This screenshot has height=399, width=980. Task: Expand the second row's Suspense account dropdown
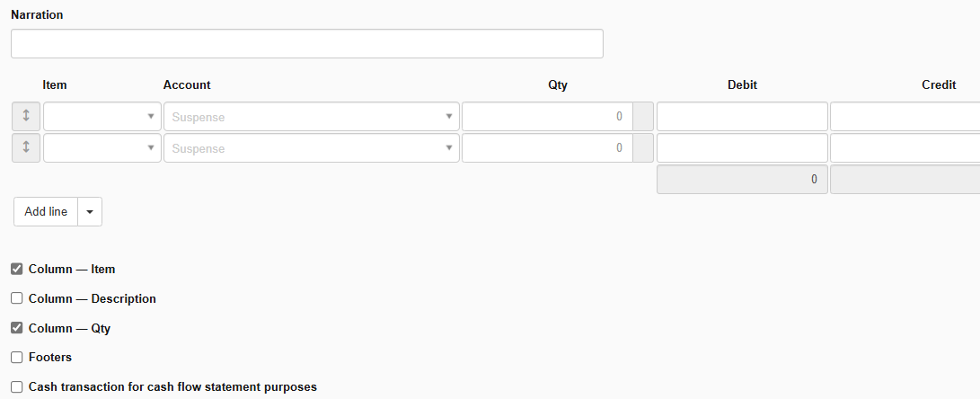(x=311, y=148)
